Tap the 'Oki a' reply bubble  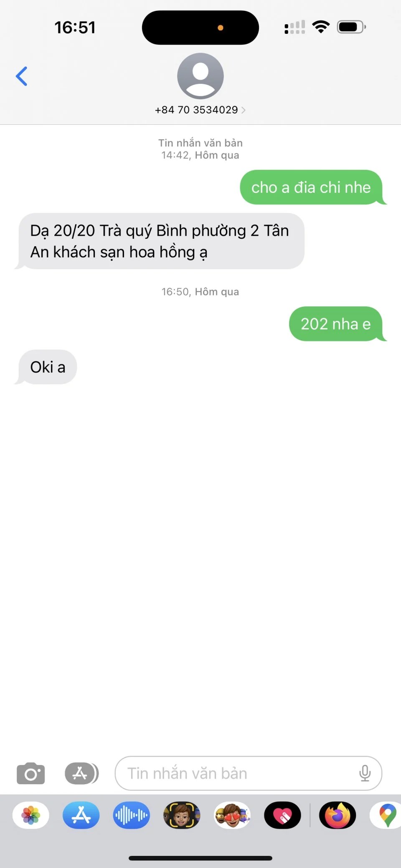click(x=47, y=367)
